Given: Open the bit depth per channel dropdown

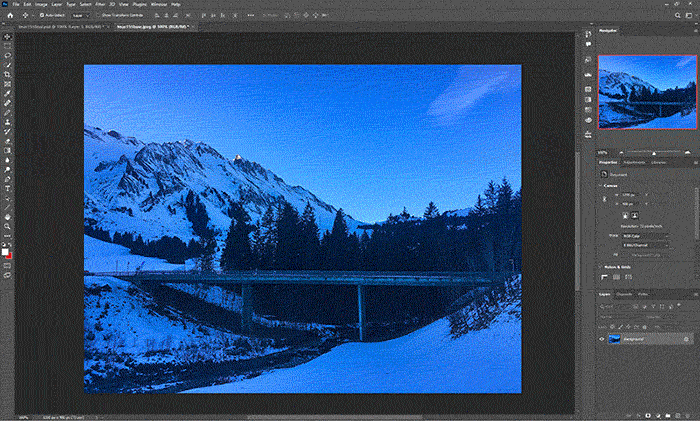Looking at the screenshot, I should 646,245.
